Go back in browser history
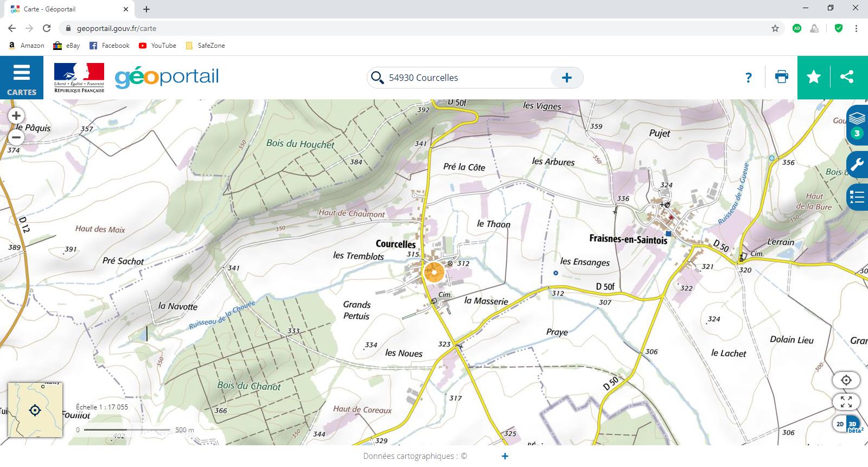Image resolution: width=868 pixels, height=467 pixels. tap(12, 28)
